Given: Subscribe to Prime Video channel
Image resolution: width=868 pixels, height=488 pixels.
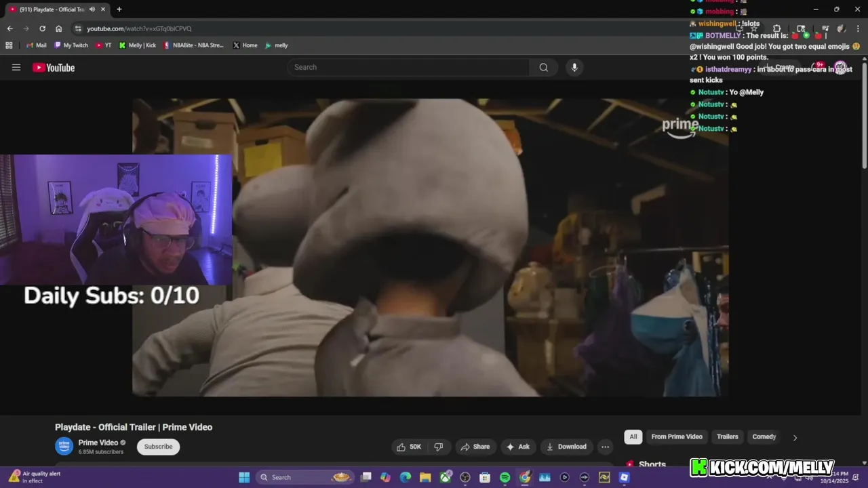Looking at the screenshot, I should [158, 447].
